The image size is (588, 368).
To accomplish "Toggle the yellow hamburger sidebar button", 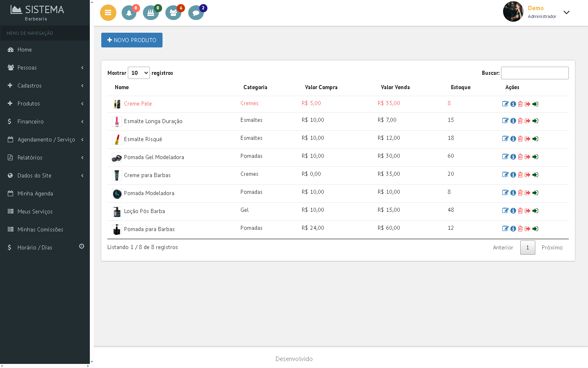I will click(108, 13).
